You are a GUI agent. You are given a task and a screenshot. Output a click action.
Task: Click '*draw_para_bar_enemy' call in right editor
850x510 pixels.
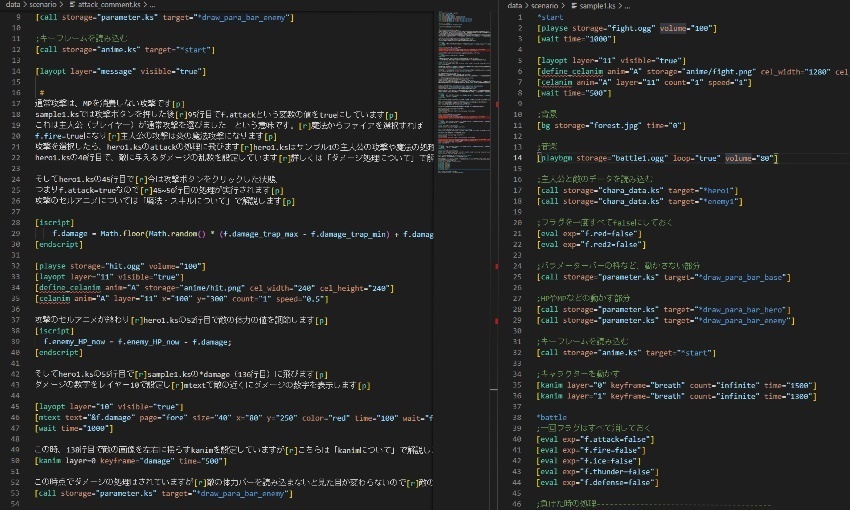tap(666, 320)
